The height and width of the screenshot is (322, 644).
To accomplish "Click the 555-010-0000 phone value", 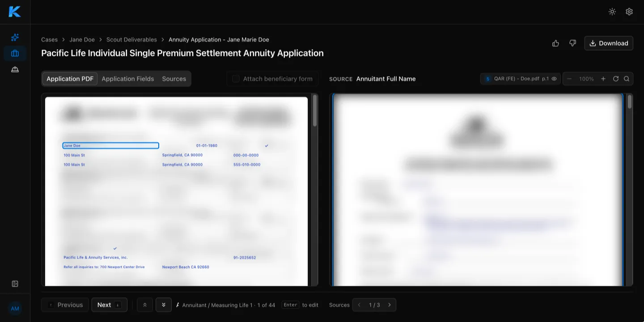I will (x=247, y=165).
